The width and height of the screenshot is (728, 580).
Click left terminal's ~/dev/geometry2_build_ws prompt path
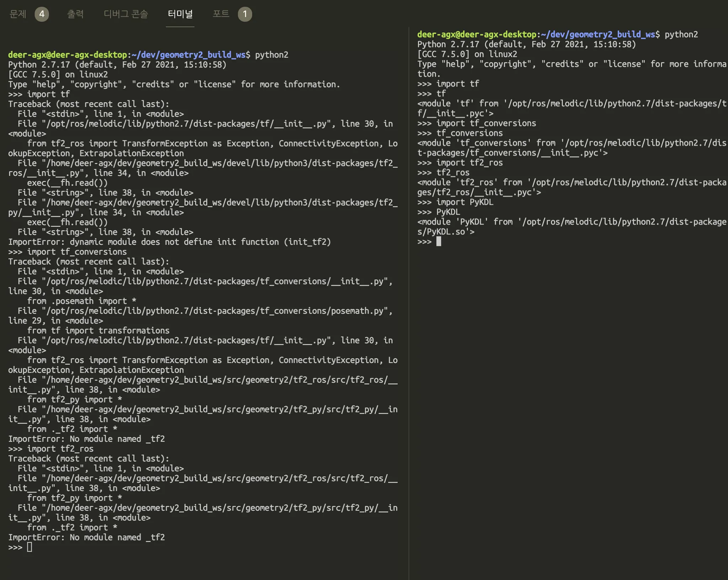pyautogui.click(x=188, y=55)
